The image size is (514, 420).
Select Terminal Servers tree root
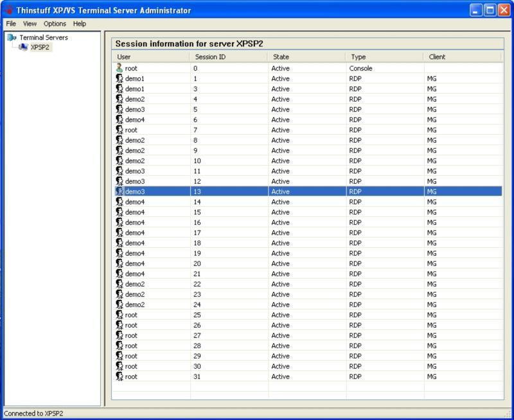[x=44, y=37]
